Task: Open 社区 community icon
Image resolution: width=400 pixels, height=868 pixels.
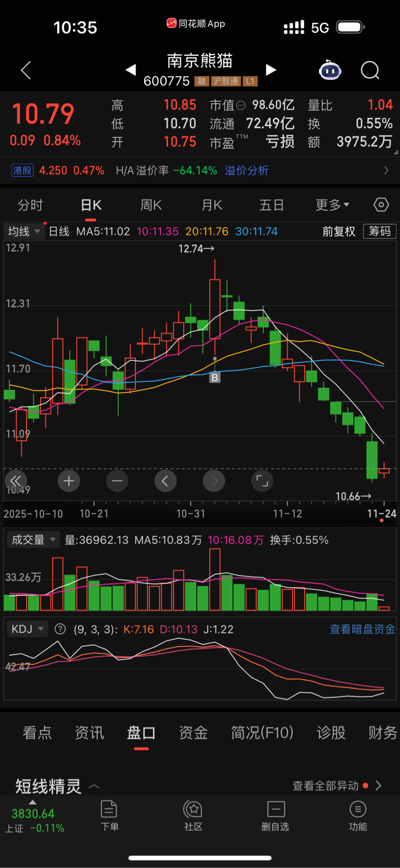Action: click(x=193, y=816)
